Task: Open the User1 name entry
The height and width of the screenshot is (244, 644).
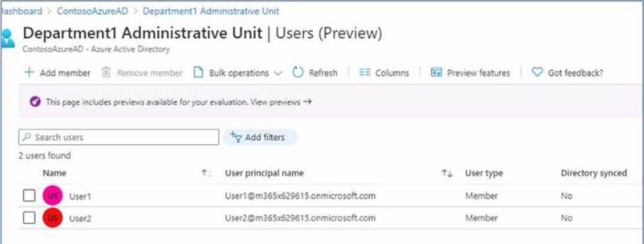Action: (80, 196)
